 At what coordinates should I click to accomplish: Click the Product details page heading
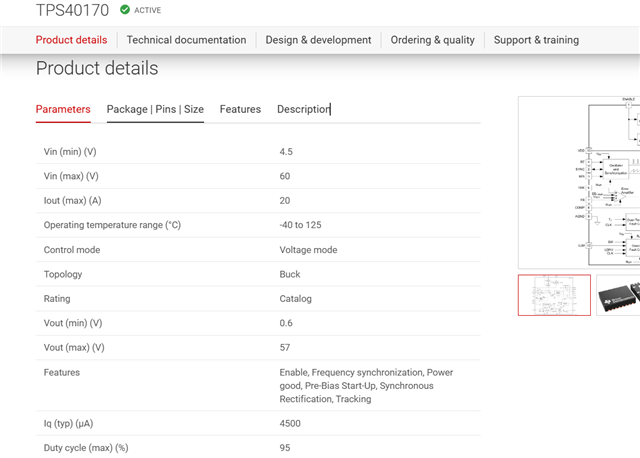(x=97, y=69)
